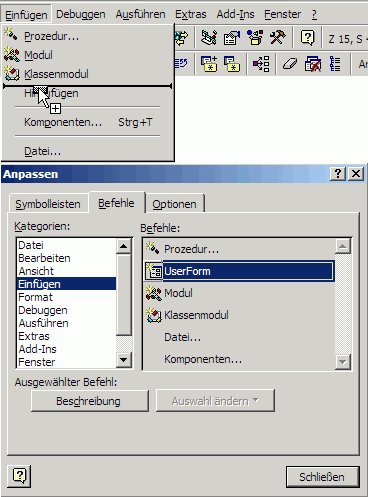Click the Befehle list scroll down arrow
Image resolution: width=368 pixels, height=497 pixels.
(343, 361)
